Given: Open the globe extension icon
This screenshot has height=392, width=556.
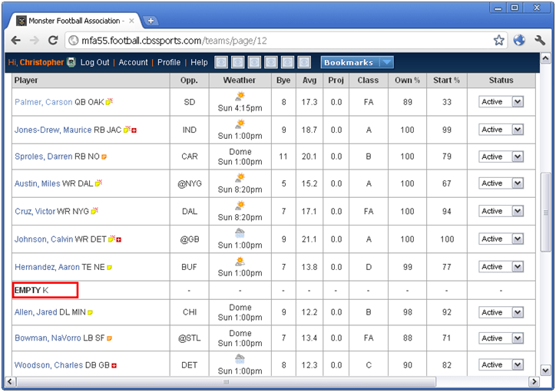Looking at the screenshot, I should click(x=519, y=40).
